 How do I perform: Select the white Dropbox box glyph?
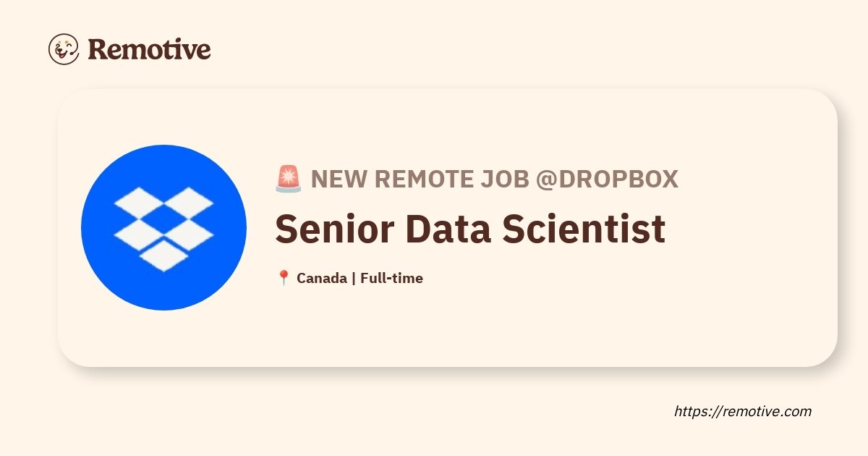click(x=164, y=229)
